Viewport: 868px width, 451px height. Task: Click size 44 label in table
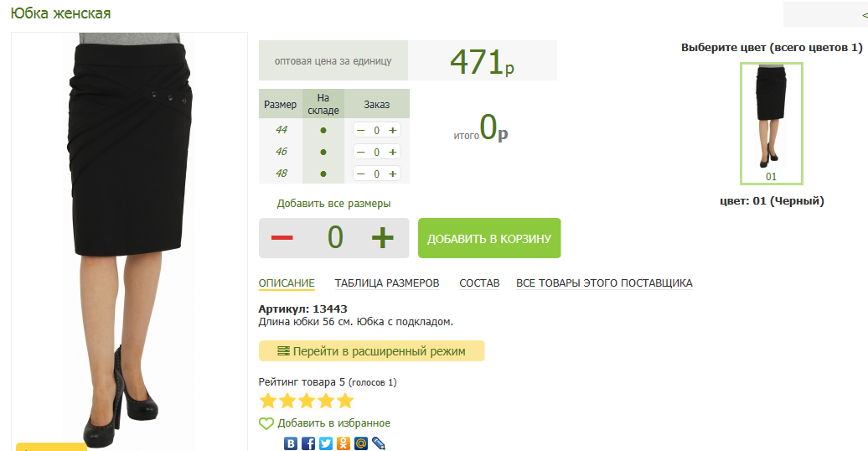click(x=282, y=130)
